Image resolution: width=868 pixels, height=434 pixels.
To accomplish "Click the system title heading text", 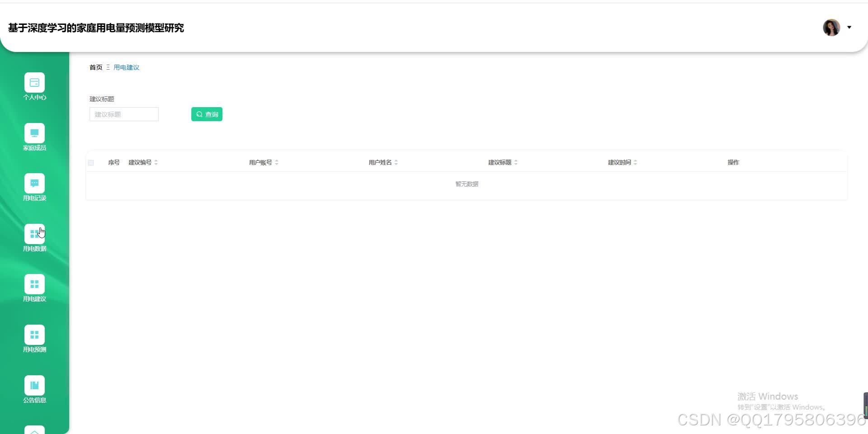I will pos(96,28).
